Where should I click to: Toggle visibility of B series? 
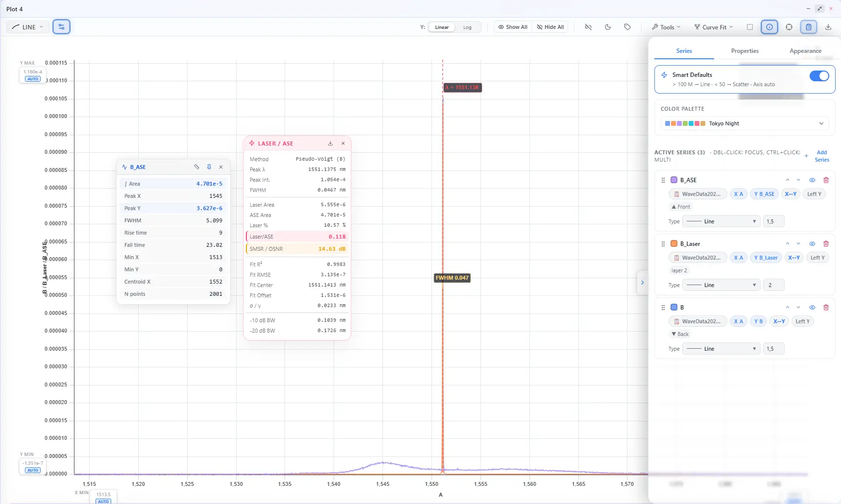pos(812,308)
